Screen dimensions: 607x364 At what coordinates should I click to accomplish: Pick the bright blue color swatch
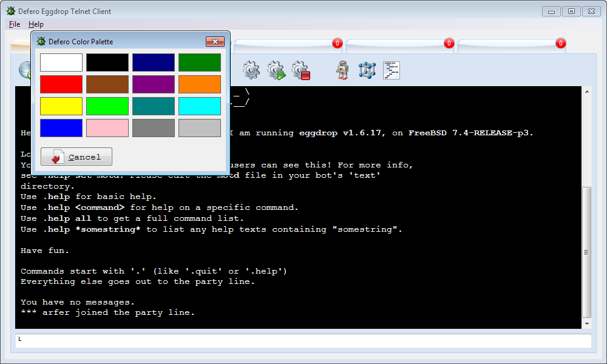click(x=61, y=128)
